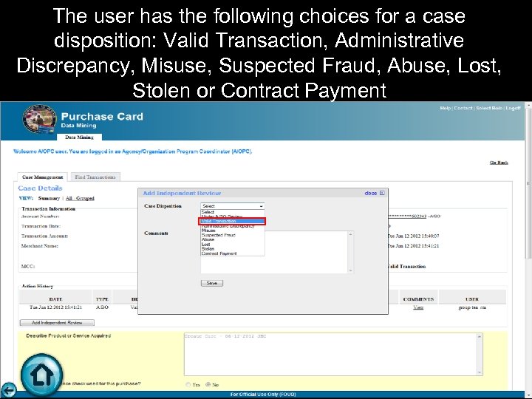This screenshot has width=532, height=399.
Task: Choose Abuse from disposition list
Action: pos(233,239)
